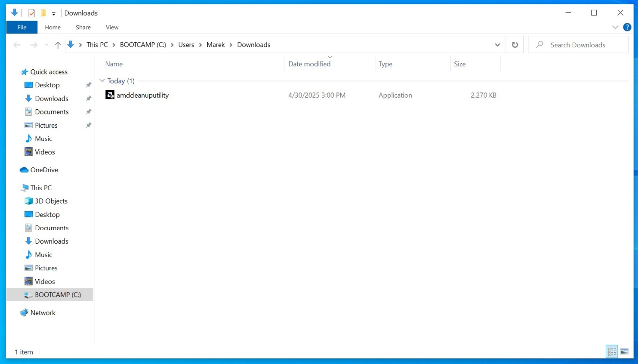Viewport: 638px width, 364px height.
Task: Click the Downloads arrow icon in address bar
Action: 71,45
